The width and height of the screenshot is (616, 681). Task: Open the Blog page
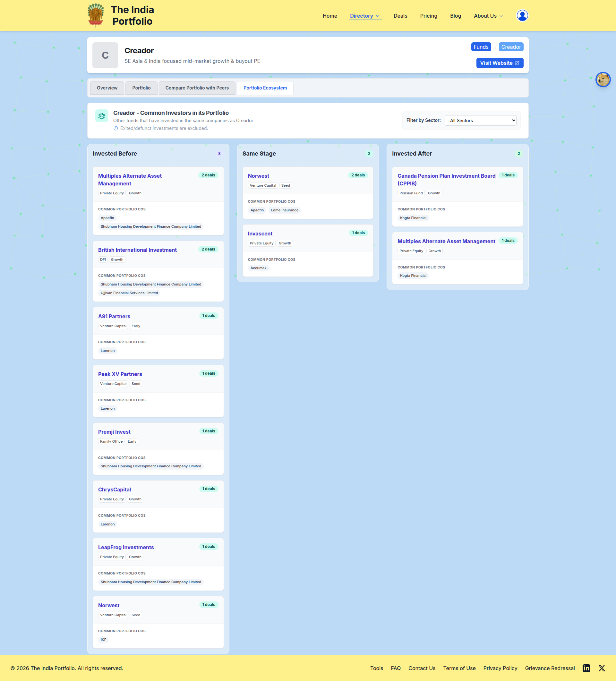(x=456, y=16)
